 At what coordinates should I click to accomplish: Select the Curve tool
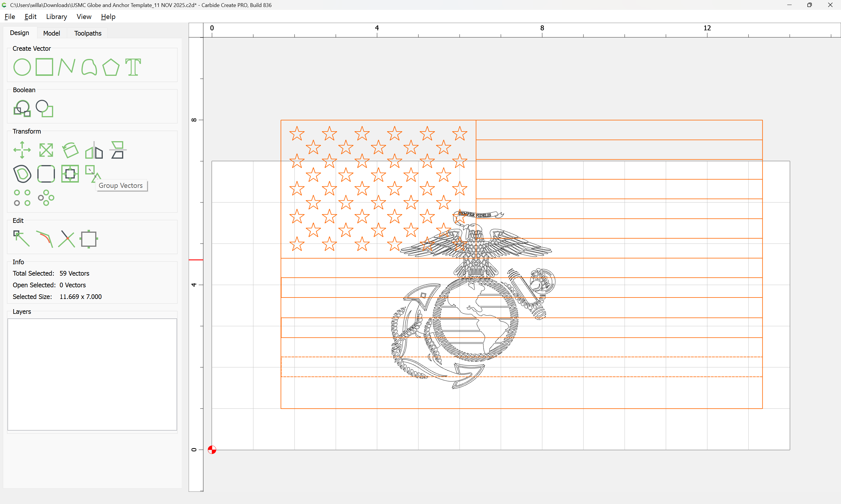(x=89, y=67)
